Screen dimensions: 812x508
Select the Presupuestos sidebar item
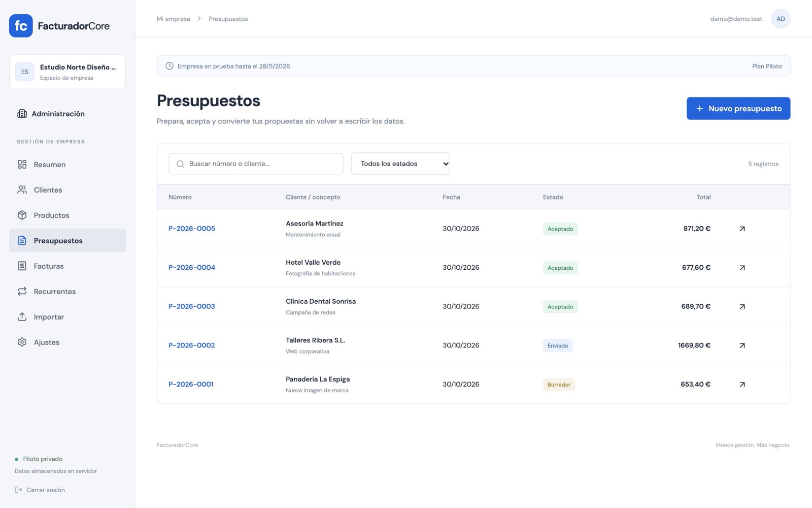click(x=67, y=241)
